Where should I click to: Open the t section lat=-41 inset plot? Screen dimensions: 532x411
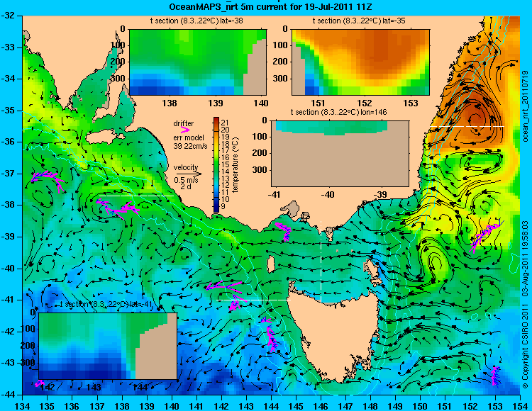coord(108,346)
